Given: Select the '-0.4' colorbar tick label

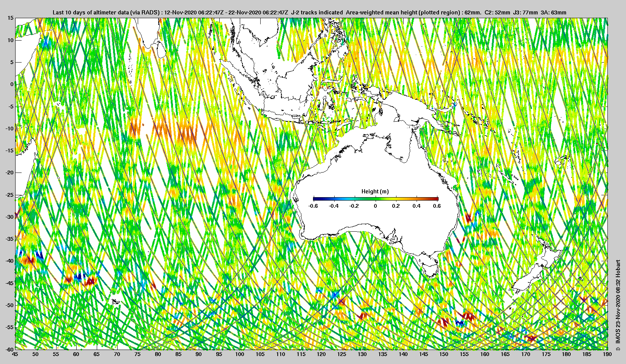Looking at the screenshot, I should point(333,206).
